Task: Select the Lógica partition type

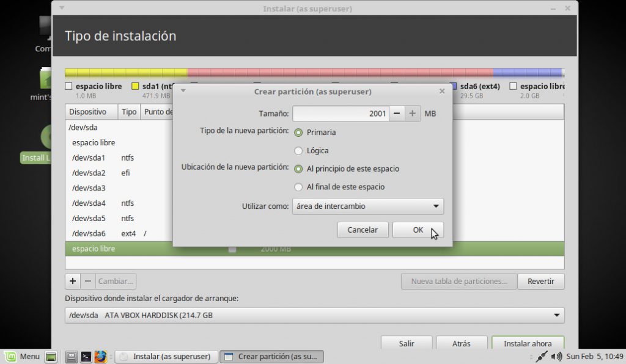Action: (x=298, y=151)
